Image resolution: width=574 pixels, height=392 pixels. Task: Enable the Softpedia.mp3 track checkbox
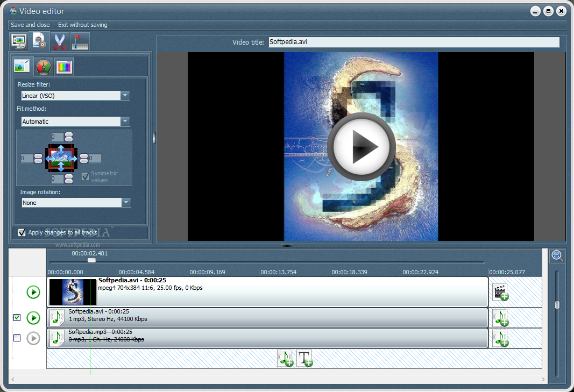click(17, 338)
